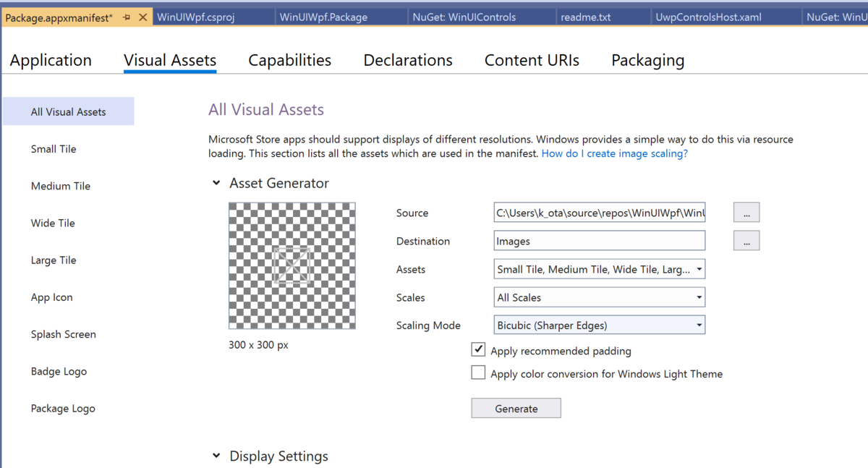Switch to the Capabilities tab
Viewport: 868px width, 468px height.
(289, 61)
